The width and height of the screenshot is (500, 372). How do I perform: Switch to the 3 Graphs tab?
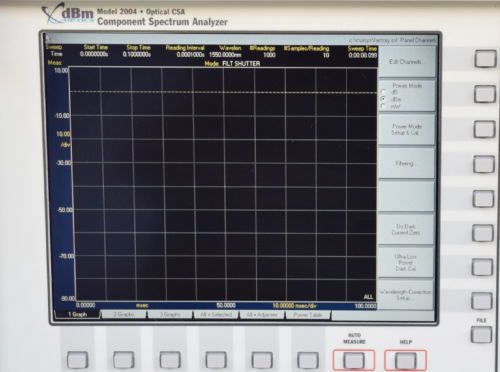[x=170, y=314]
